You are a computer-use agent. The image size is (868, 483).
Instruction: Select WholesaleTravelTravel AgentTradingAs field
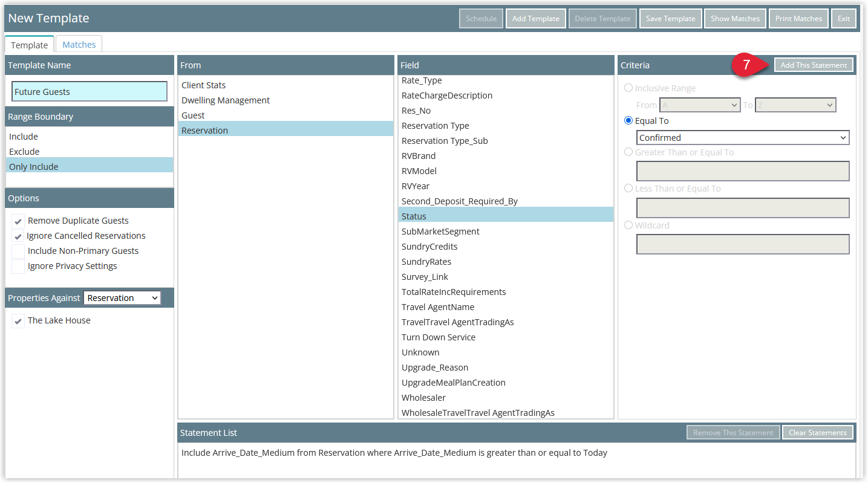tap(506, 412)
